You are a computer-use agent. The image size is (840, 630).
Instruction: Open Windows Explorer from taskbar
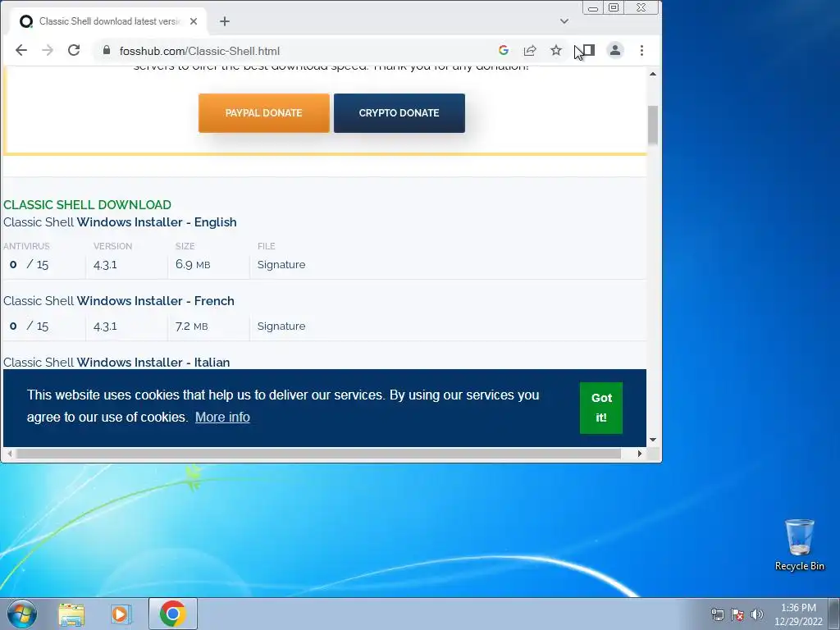(72, 614)
